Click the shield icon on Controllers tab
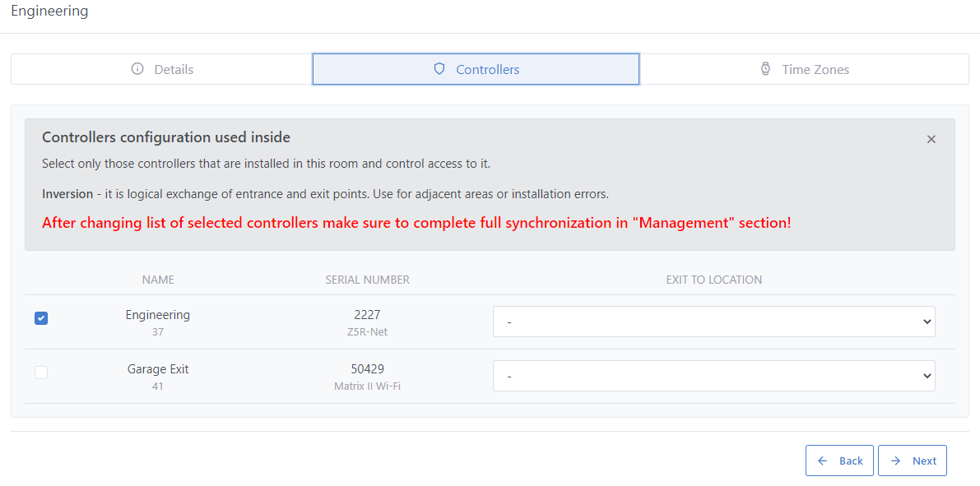 pyautogui.click(x=439, y=69)
